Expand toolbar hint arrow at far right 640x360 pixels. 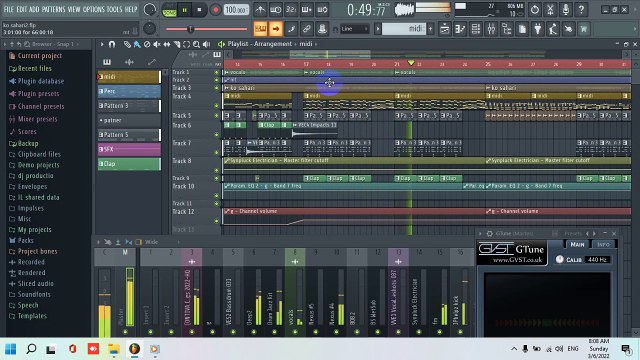[636, 29]
